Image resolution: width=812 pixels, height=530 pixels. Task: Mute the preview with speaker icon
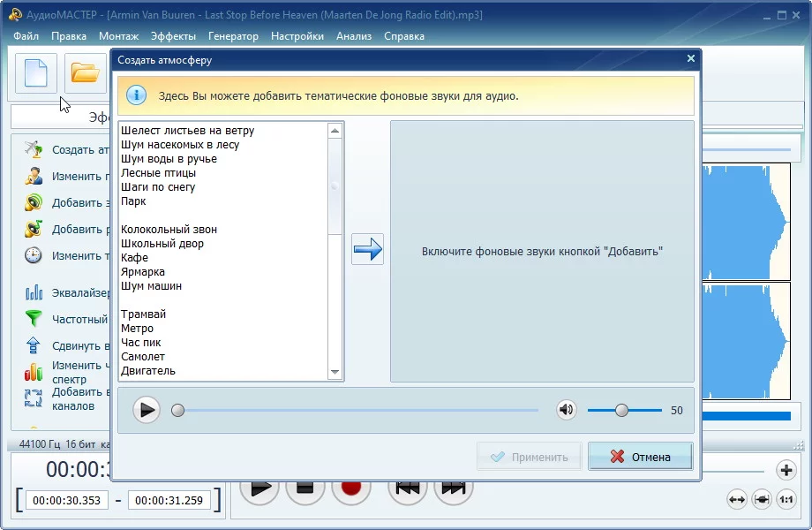click(x=566, y=410)
